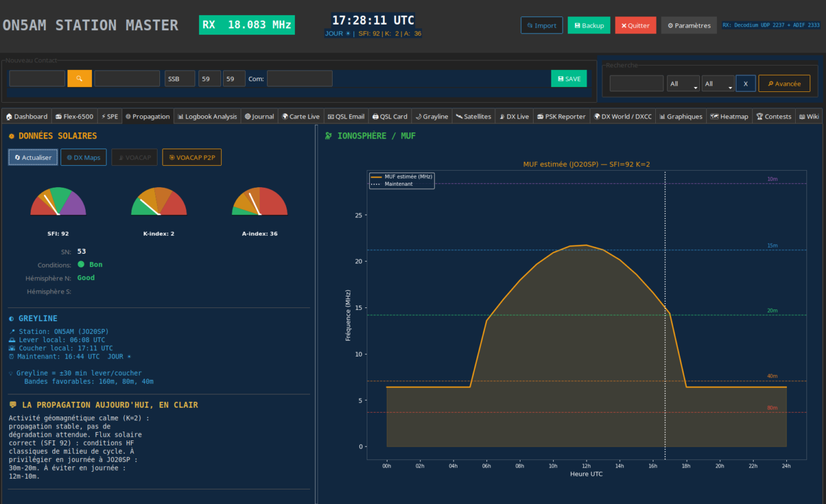Viewport: 826px width, 504px height.
Task: Open the SPE amplifier tab
Action: point(110,117)
